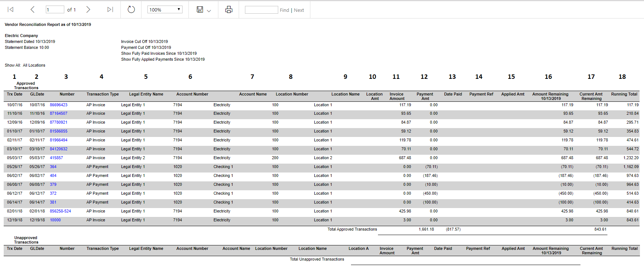Screen dimensions: 644x268
Task: Click the save/export disk icon
Action: (200, 10)
